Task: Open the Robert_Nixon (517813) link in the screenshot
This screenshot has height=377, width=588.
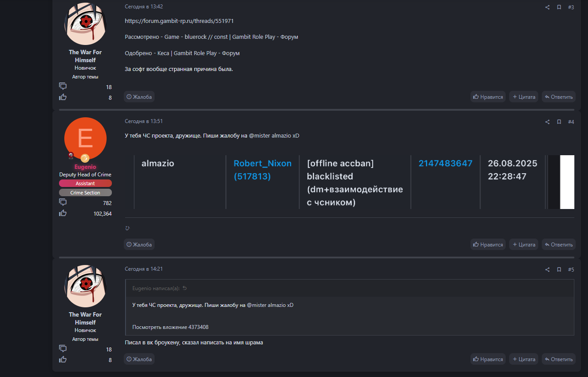Action: click(x=262, y=170)
